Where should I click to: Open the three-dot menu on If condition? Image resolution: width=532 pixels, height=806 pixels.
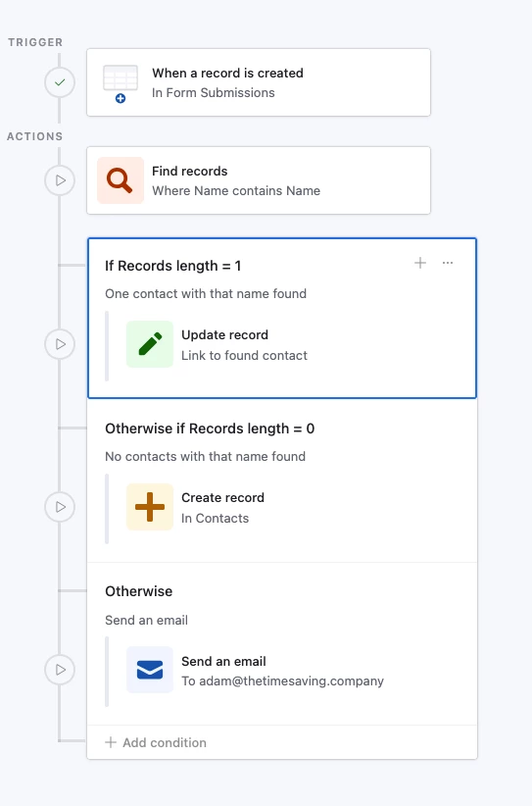tap(448, 263)
